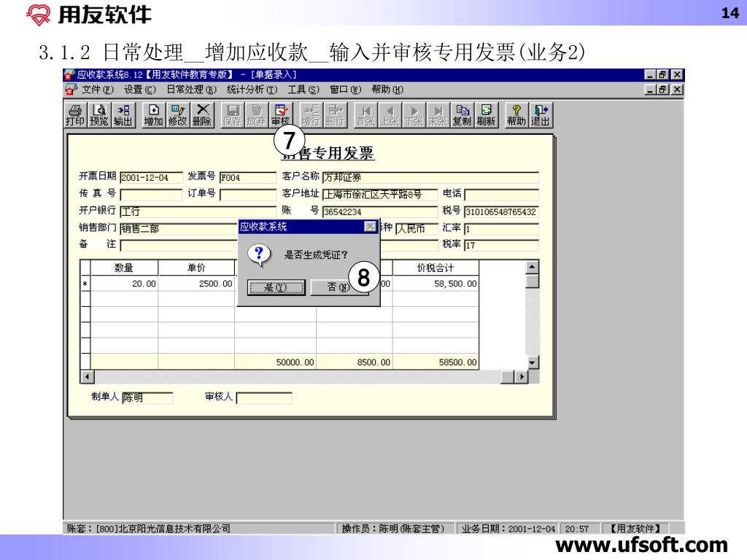This screenshot has height=560, width=747.
Task: Go to next record (下张) icon
Action: [x=414, y=115]
